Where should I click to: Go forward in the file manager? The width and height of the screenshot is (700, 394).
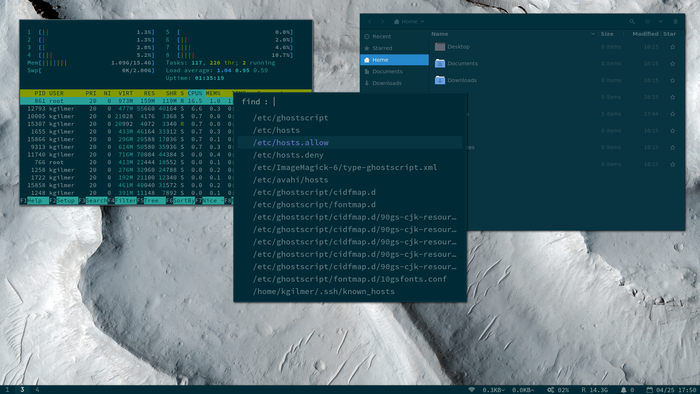(383, 21)
